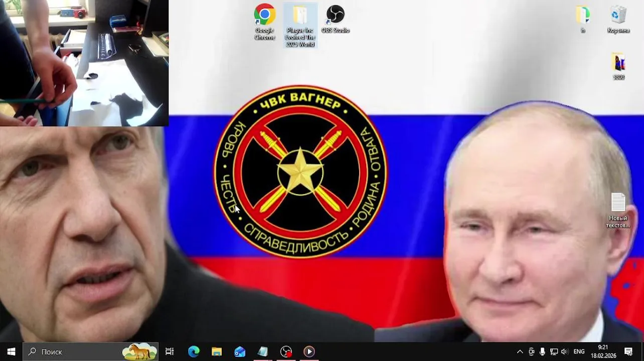Open the volume speaker tray icon

point(565,351)
